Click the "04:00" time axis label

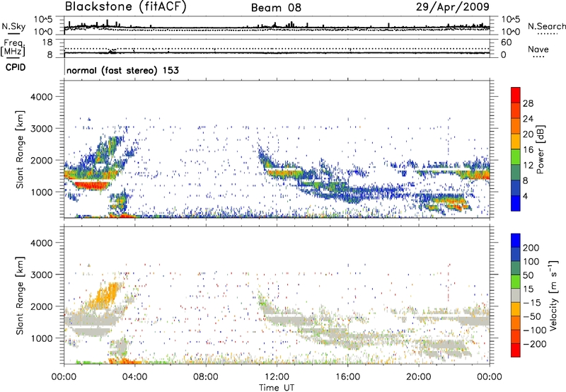(x=135, y=377)
